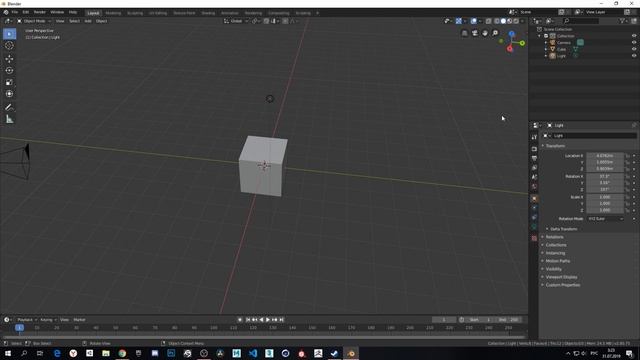Expand the Relations panel
Image resolution: width=640 pixels, height=360 pixels.
(554, 237)
